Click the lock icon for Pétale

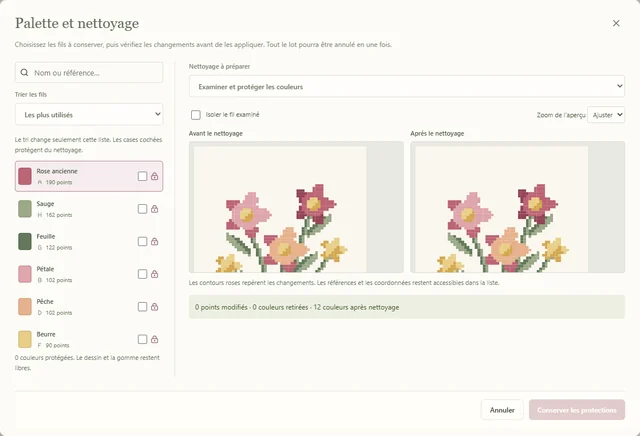tap(154, 274)
